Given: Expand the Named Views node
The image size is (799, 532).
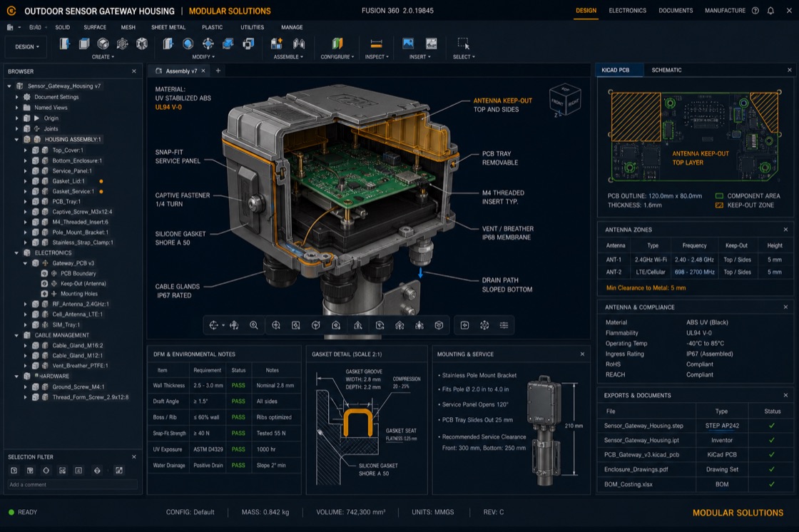Looking at the screenshot, I should (17, 108).
